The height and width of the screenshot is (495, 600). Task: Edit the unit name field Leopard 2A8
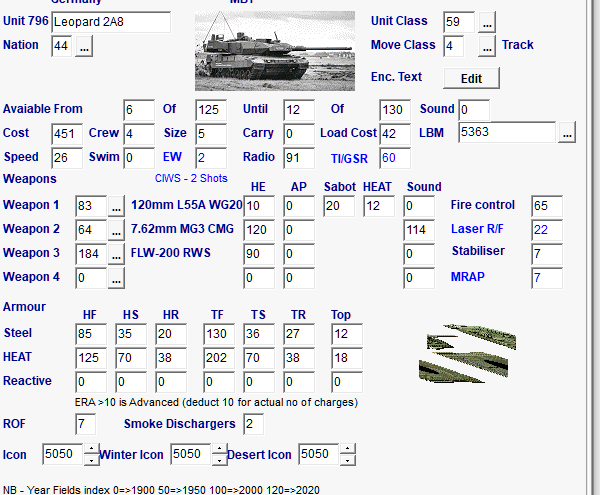point(110,22)
